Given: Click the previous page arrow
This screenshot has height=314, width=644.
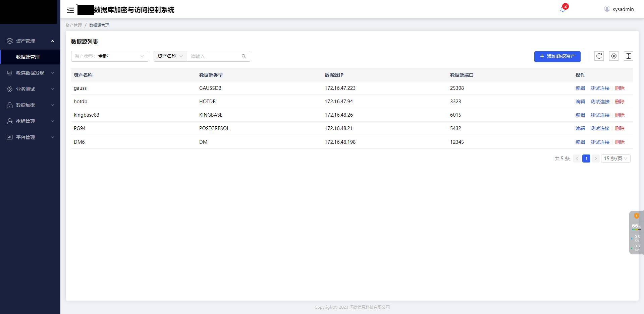Looking at the screenshot, I should [x=577, y=159].
